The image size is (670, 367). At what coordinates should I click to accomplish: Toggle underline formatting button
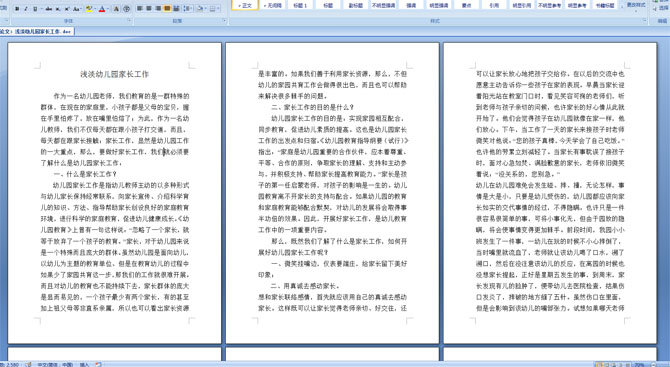click(x=35, y=9)
